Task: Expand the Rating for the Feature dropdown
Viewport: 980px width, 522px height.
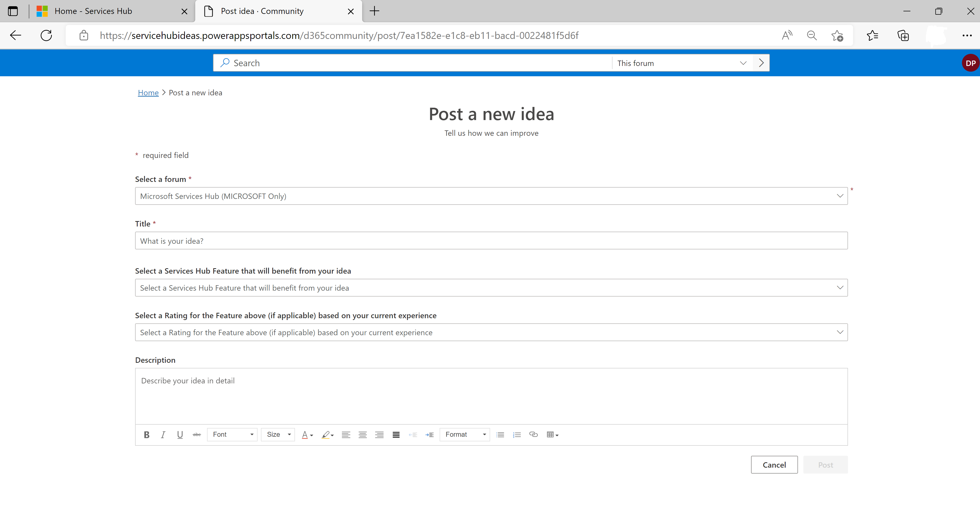Action: point(491,332)
